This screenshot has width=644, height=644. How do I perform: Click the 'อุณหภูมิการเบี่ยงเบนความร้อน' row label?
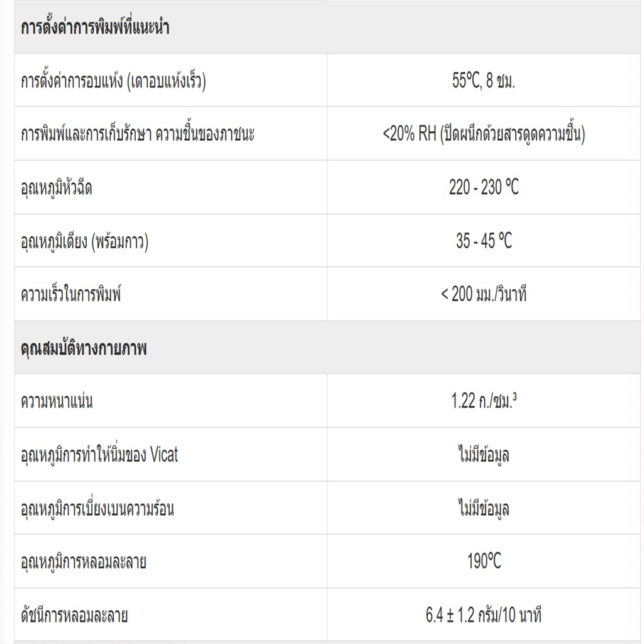97,508
